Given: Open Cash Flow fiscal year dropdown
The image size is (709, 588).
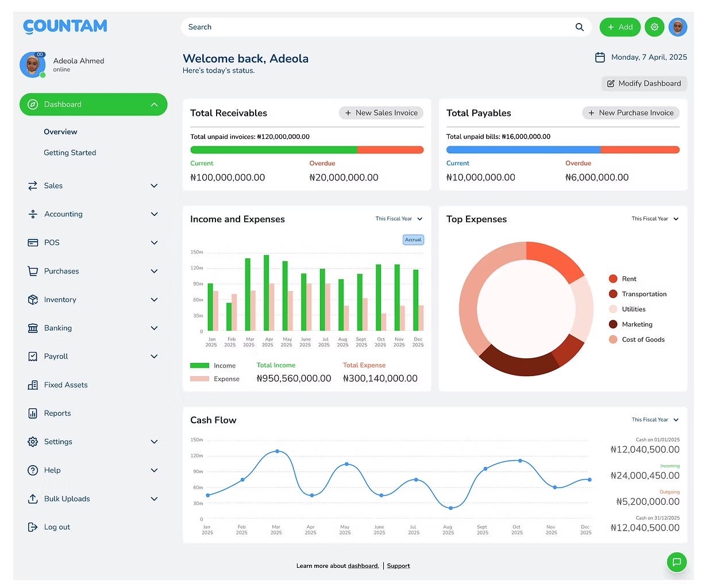Looking at the screenshot, I should (655, 420).
